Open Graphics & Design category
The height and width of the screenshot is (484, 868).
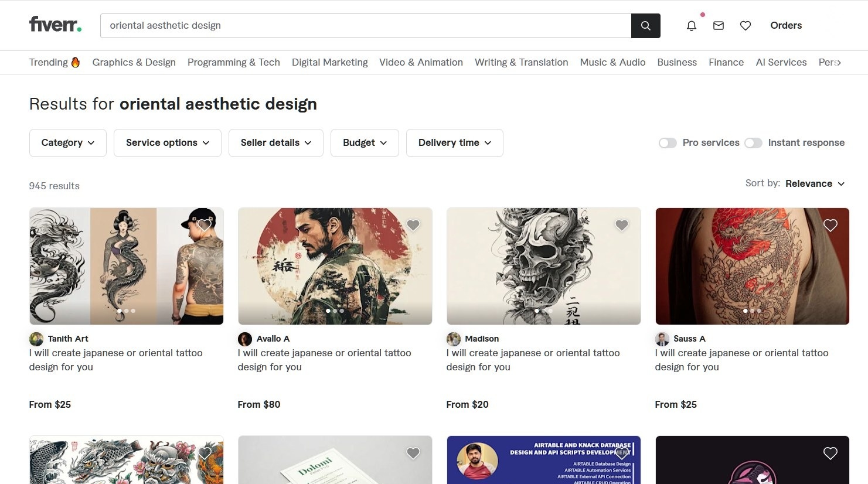click(x=134, y=62)
